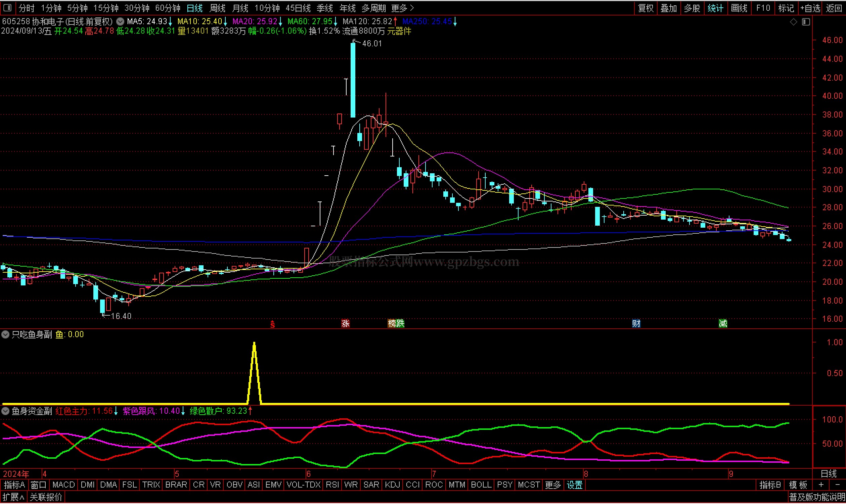Select the KDJ indicator
The image size is (846, 504).
(392, 485)
